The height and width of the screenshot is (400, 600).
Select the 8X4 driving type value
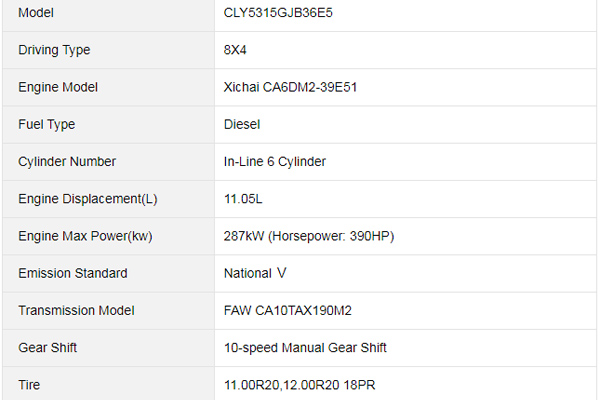[x=235, y=50]
